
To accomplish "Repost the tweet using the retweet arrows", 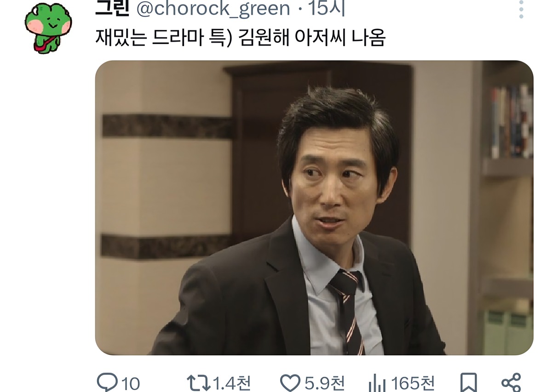I will [x=199, y=382].
